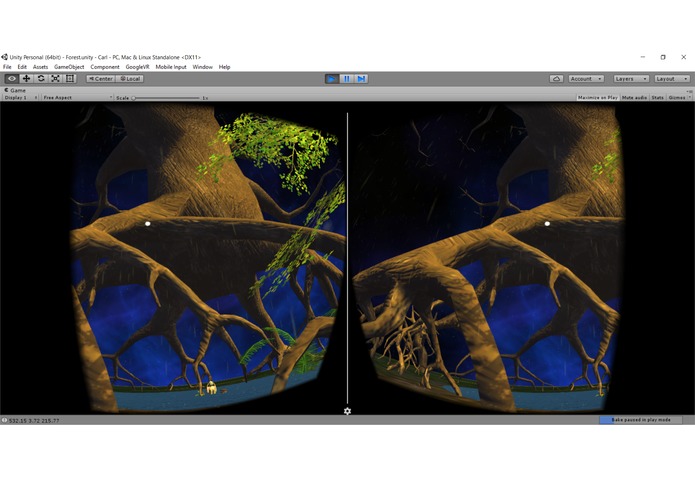Click the small character by the water
The image size is (695, 494).
pyautogui.click(x=212, y=388)
